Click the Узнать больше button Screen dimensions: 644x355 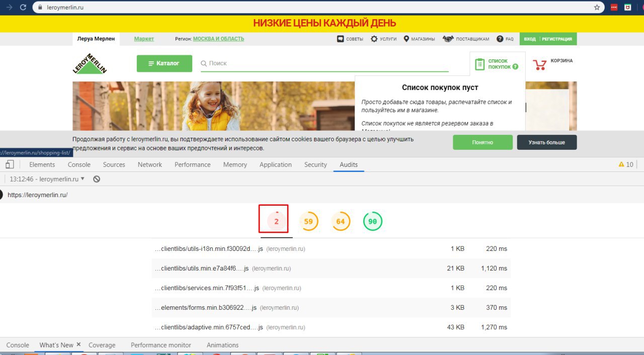pyautogui.click(x=547, y=142)
